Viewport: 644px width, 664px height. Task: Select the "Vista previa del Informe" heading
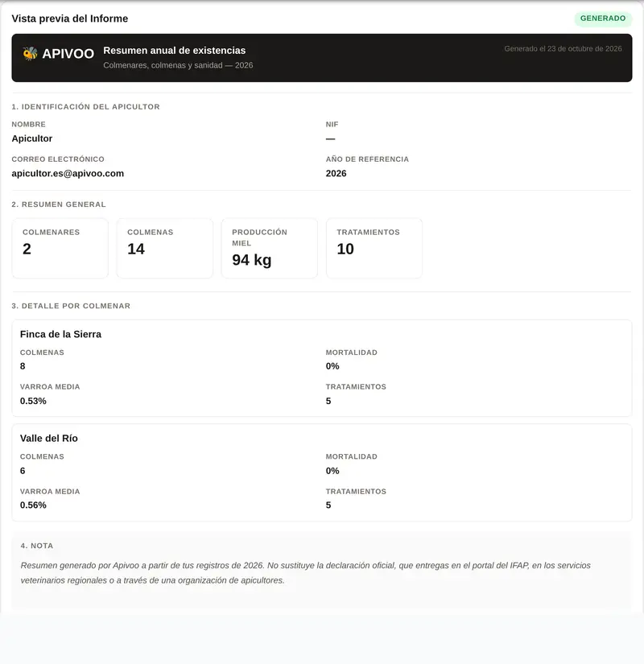pyautogui.click(x=70, y=19)
